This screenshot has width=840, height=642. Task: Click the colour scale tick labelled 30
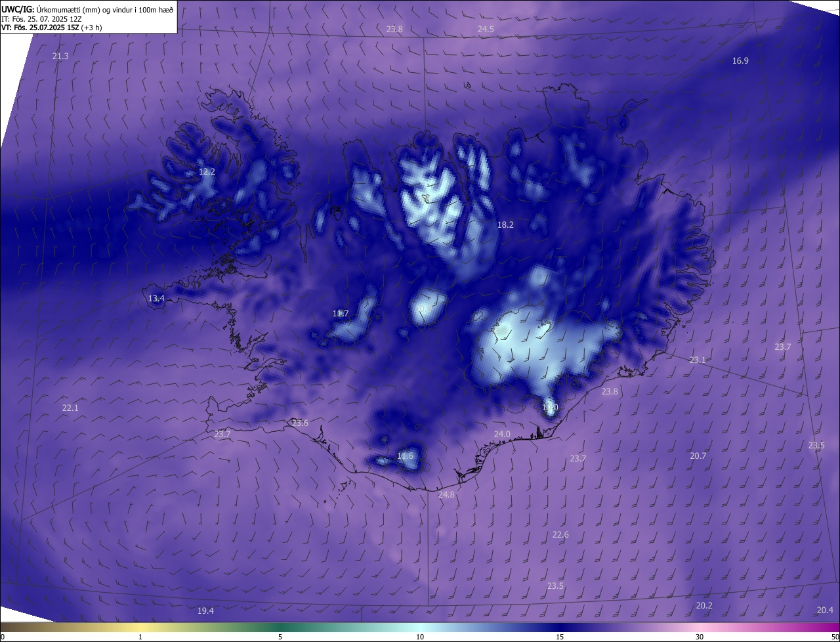[700, 637]
